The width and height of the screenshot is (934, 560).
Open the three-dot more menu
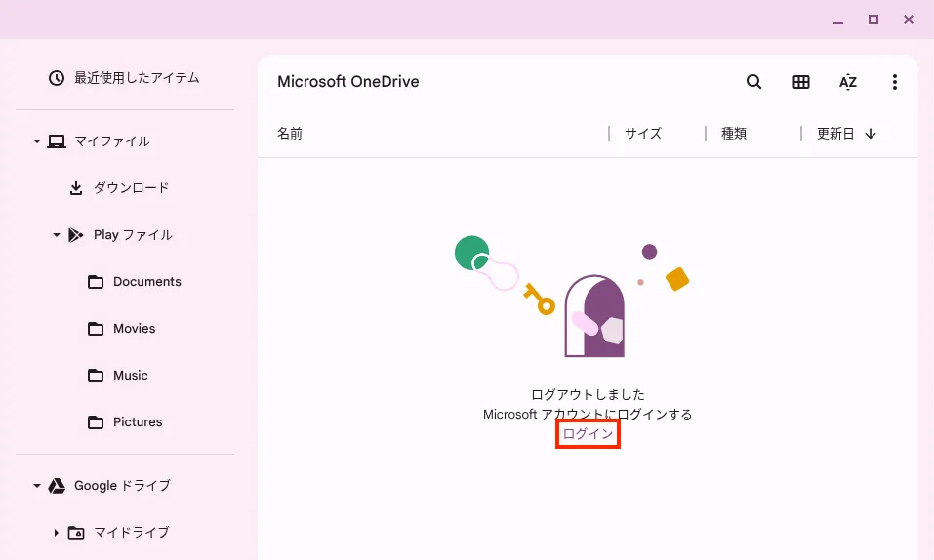pyautogui.click(x=894, y=82)
